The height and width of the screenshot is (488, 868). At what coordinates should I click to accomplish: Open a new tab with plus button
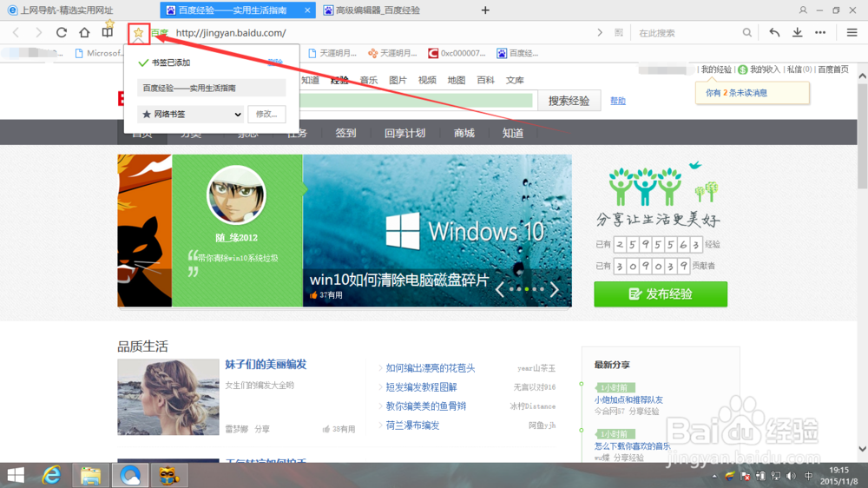click(x=485, y=10)
